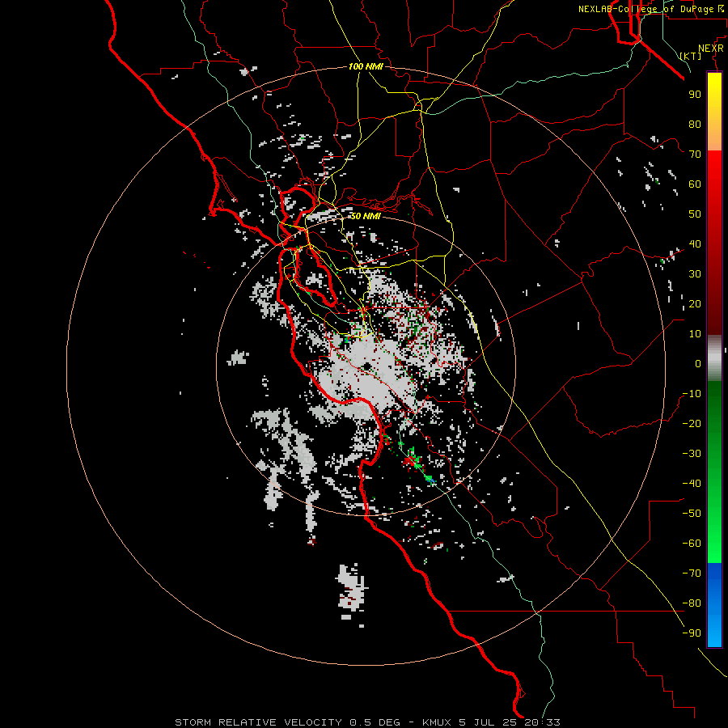Image resolution: width=728 pixels, height=728 pixels.
Task: Click the -90 value on the velocity scale
Action: point(692,633)
